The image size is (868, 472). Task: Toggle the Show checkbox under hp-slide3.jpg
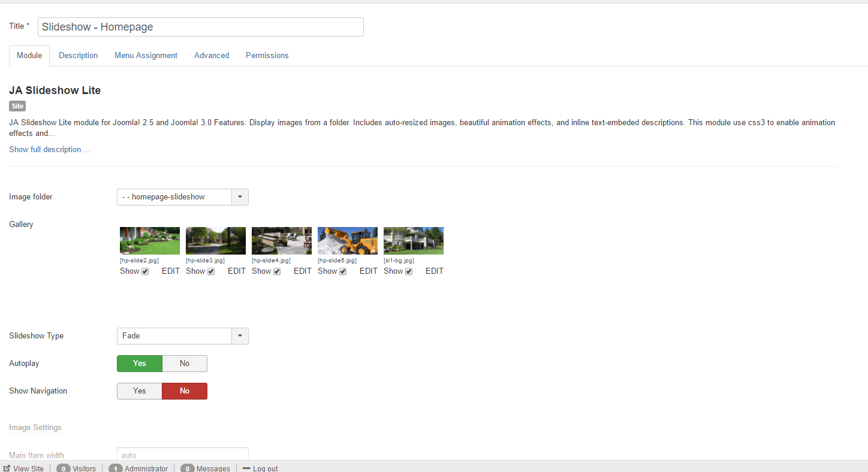(x=211, y=271)
